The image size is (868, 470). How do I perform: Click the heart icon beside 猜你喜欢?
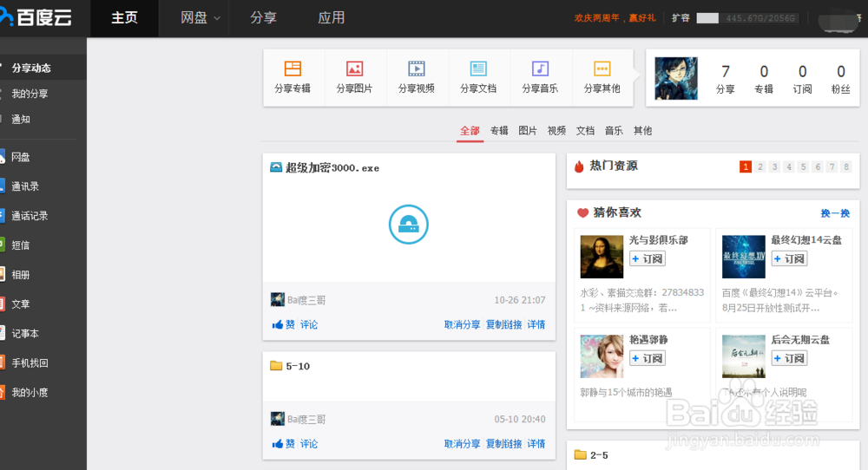coord(582,212)
